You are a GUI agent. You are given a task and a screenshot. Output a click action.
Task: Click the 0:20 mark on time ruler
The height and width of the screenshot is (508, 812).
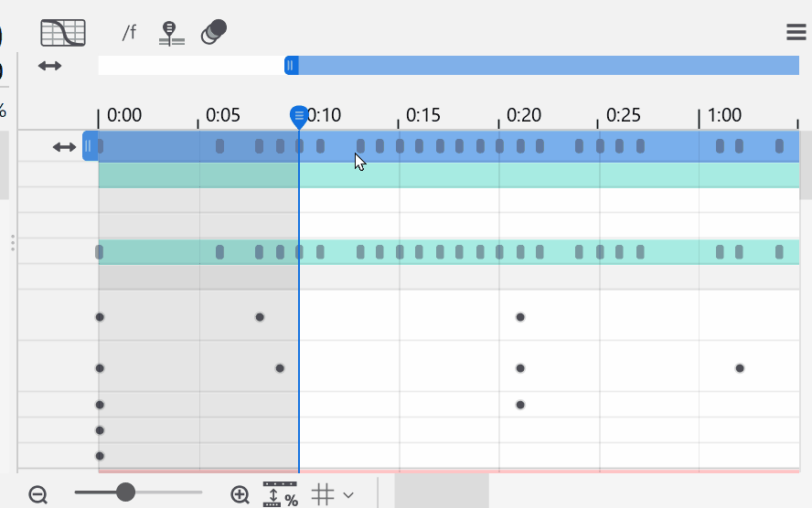523,115
